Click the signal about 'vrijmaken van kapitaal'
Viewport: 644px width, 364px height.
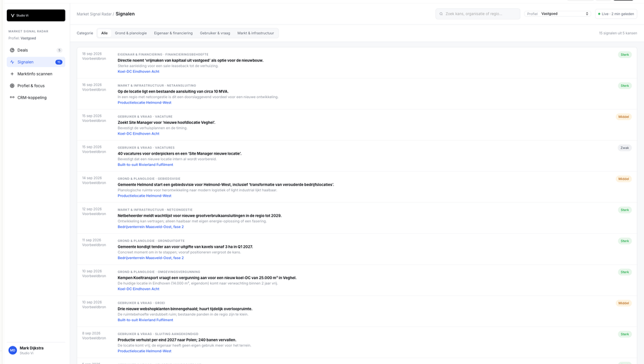191,60
